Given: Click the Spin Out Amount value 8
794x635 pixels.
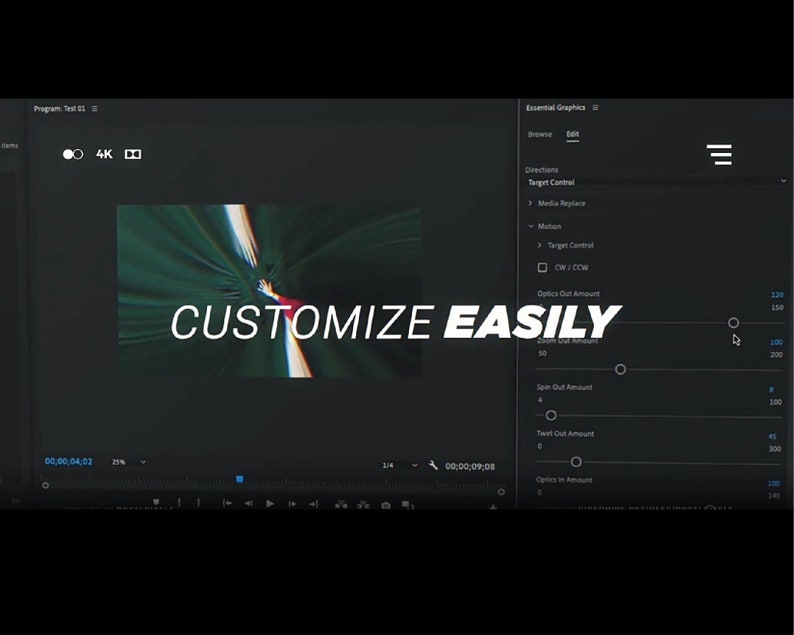Looking at the screenshot, I should [771, 389].
